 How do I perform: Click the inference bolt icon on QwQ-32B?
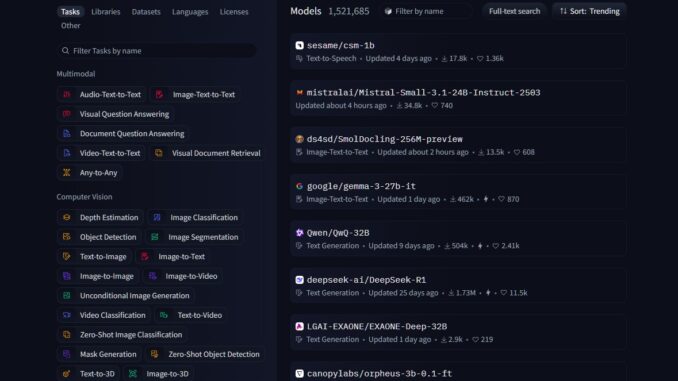point(480,246)
